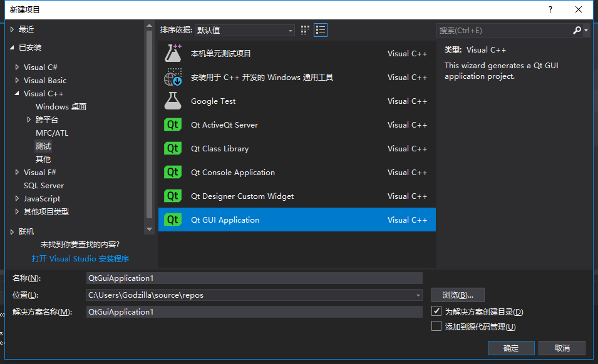Open the 打开 Visual Studio 安装程序 link
Screen dimensions: 598x364
[x=81, y=258]
